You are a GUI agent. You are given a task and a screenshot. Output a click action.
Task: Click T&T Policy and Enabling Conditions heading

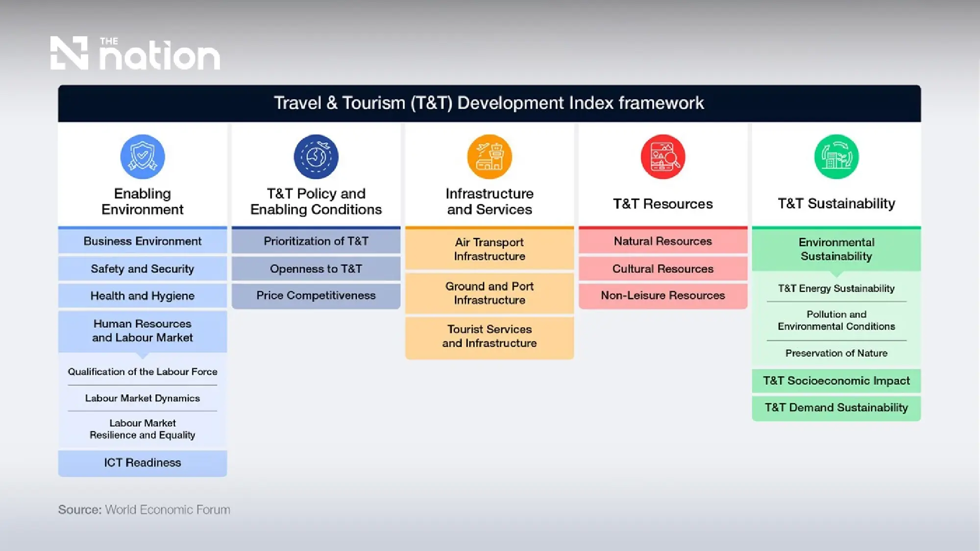[x=316, y=201]
